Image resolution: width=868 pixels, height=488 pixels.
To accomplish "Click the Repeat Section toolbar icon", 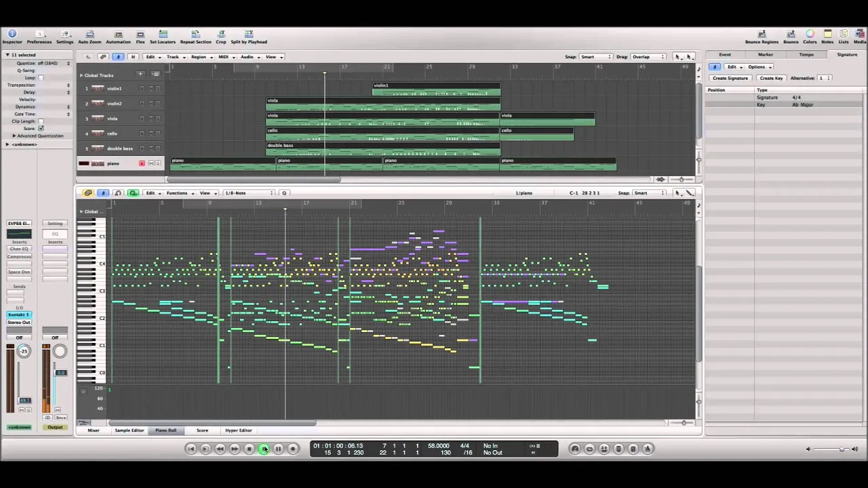I will pos(195,37).
